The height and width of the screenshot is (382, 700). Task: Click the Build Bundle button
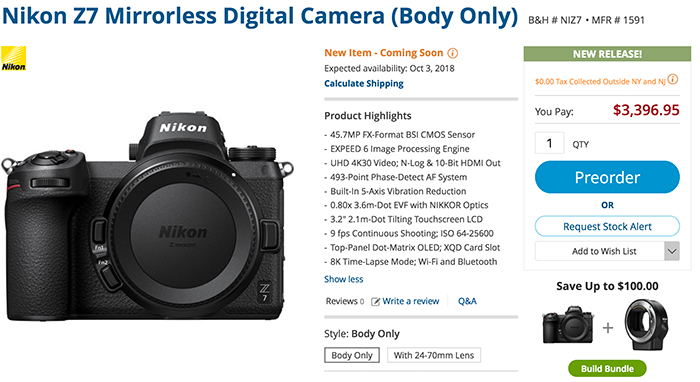(607, 369)
